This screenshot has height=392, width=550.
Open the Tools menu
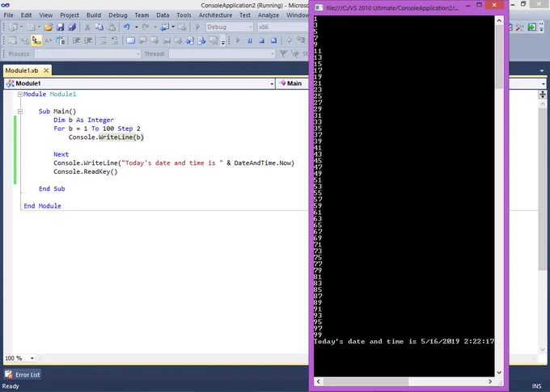pyautogui.click(x=184, y=15)
